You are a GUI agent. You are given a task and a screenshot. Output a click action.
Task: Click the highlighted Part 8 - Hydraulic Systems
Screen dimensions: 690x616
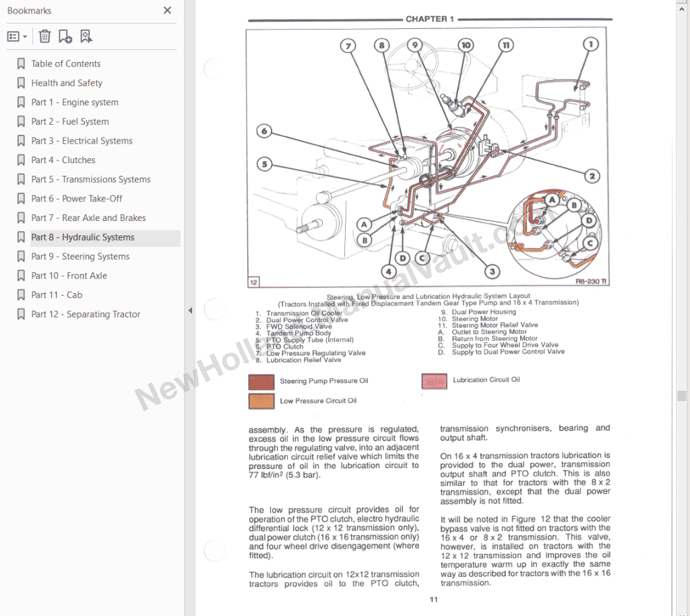pos(83,237)
